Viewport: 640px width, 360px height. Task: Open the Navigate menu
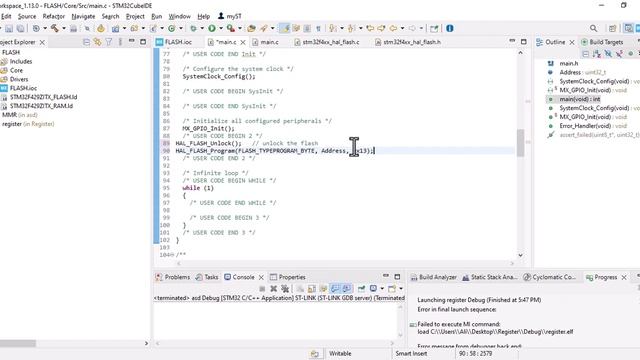point(83,16)
